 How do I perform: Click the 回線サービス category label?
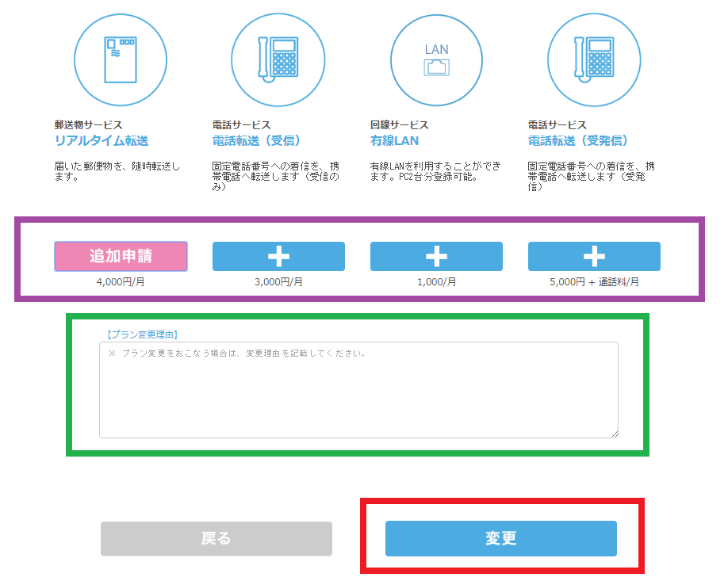click(x=399, y=125)
